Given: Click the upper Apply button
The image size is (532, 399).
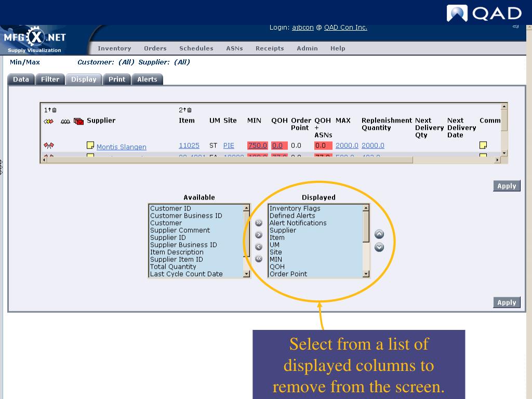Looking at the screenshot, I should pos(507,186).
